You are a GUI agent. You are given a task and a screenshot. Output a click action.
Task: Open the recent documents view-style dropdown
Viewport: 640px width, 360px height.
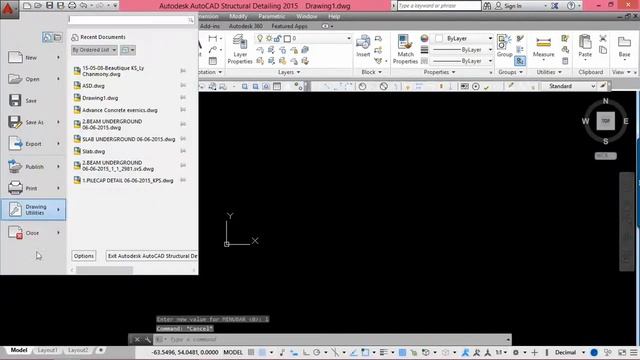point(128,50)
